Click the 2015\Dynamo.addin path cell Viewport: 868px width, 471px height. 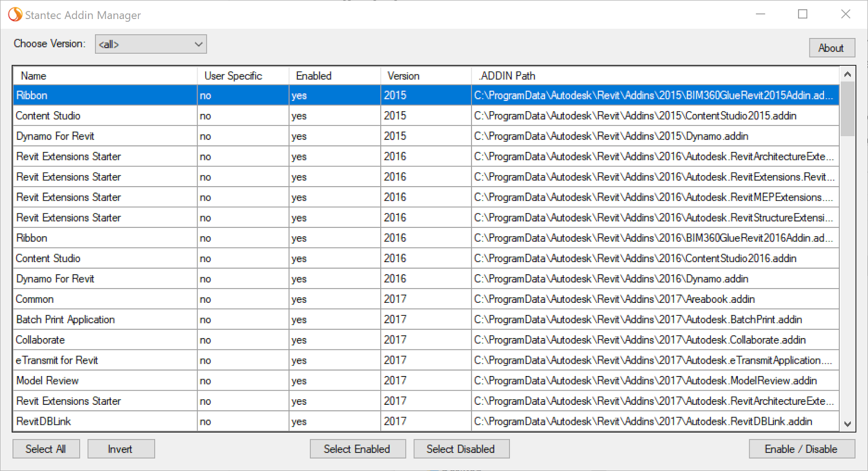(655, 136)
